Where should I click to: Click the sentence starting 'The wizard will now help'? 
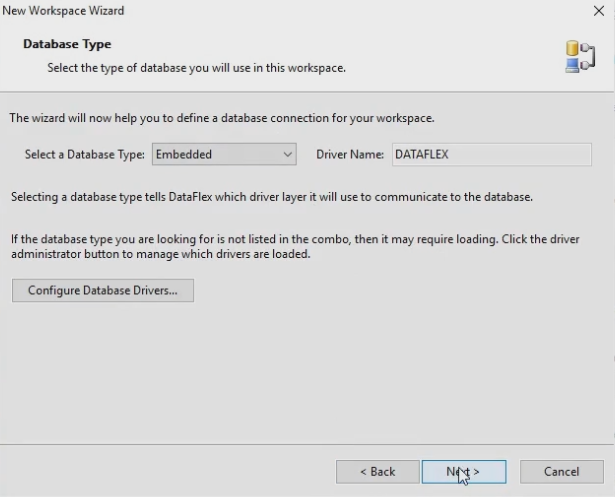point(222,118)
